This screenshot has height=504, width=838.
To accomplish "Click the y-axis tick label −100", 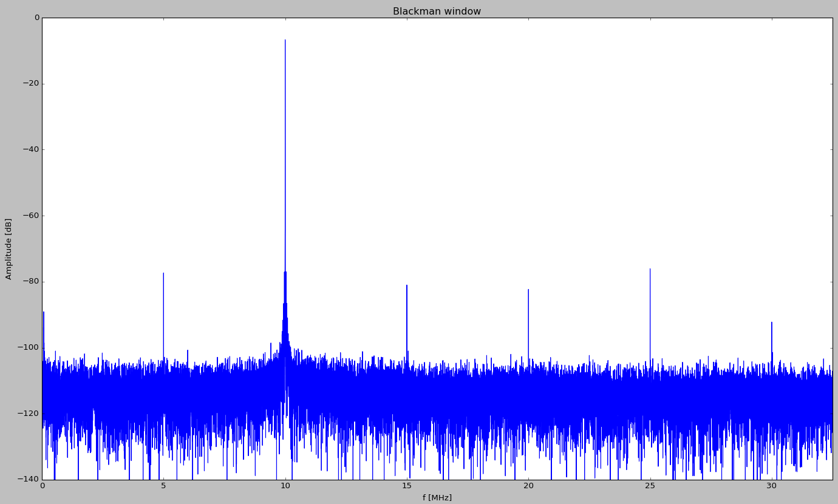I will tap(29, 347).
